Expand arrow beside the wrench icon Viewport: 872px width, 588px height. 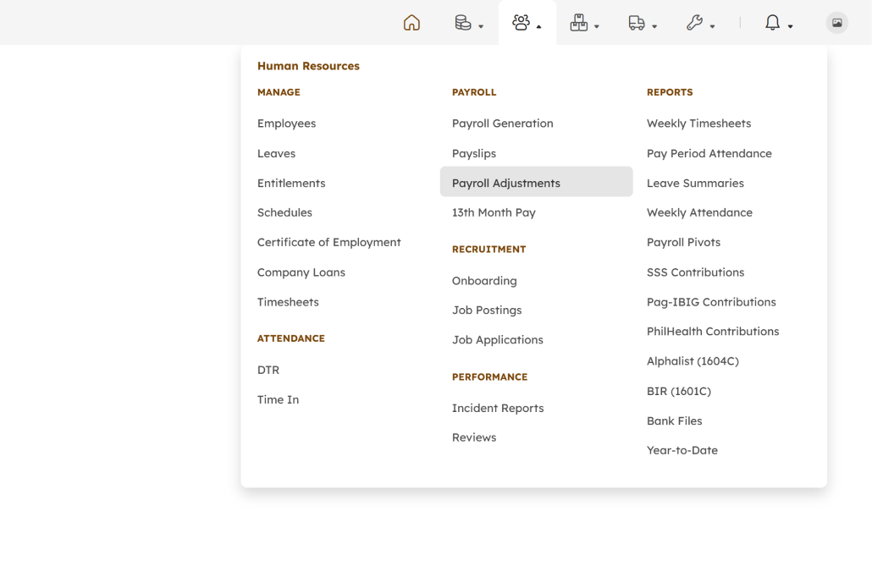coord(712,26)
